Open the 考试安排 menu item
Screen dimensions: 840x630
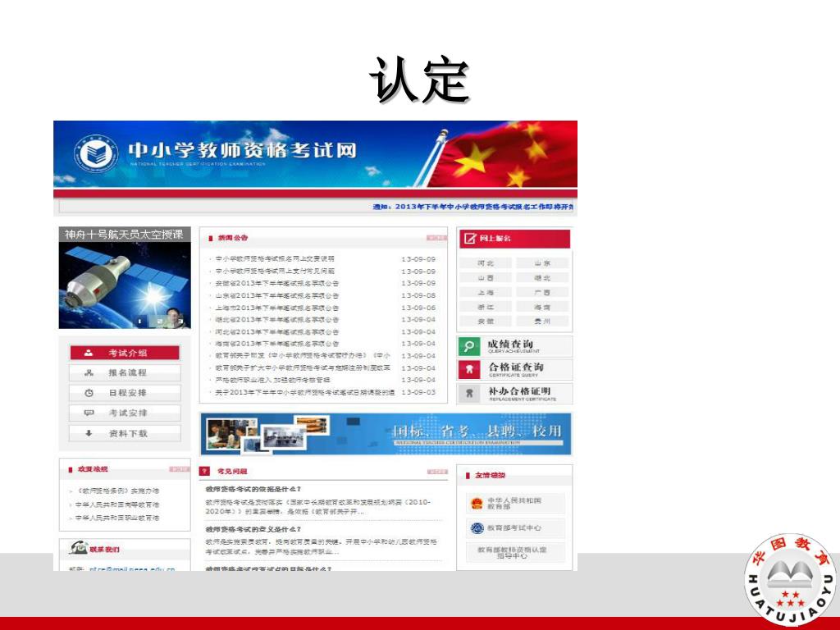[125, 413]
